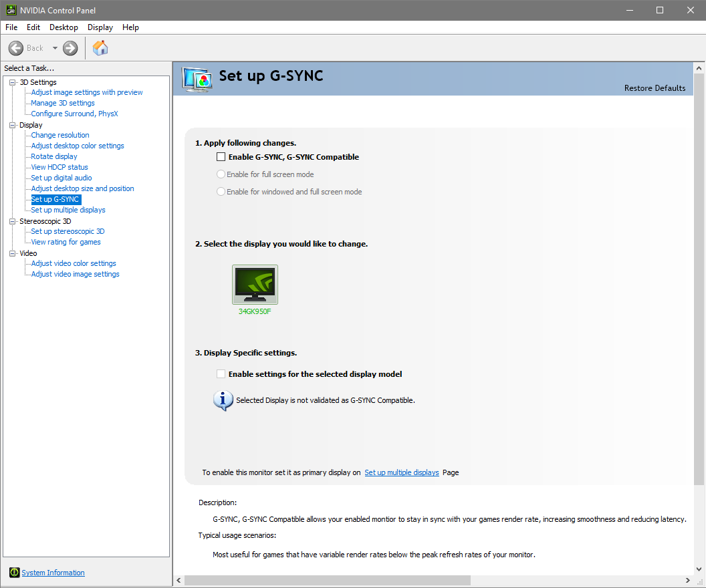The height and width of the screenshot is (588, 706).
Task: Open Configure Surround, PhysX
Action: pos(74,114)
